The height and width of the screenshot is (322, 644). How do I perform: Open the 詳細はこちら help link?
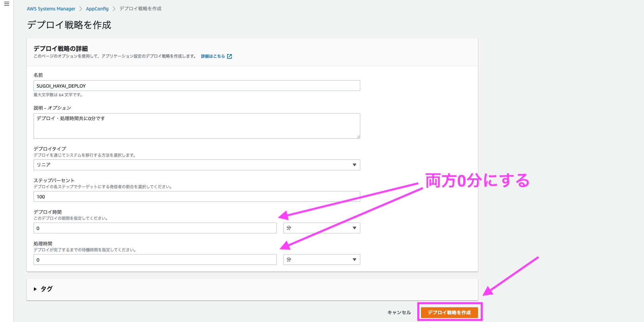point(213,56)
